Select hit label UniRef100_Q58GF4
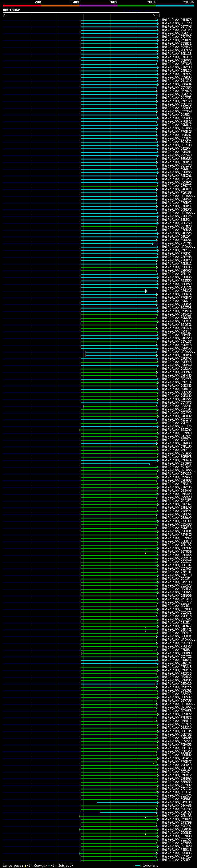This screenshot has width=197, height=868. click(x=177, y=460)
